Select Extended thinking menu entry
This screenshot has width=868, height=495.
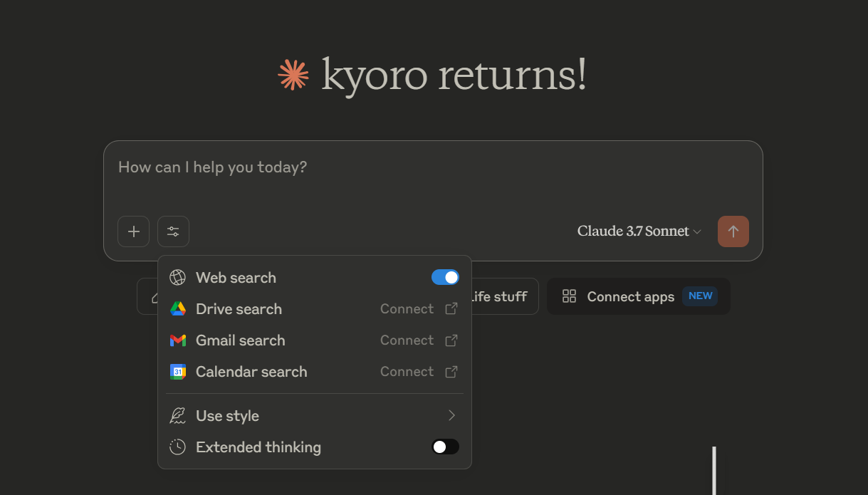314,447
